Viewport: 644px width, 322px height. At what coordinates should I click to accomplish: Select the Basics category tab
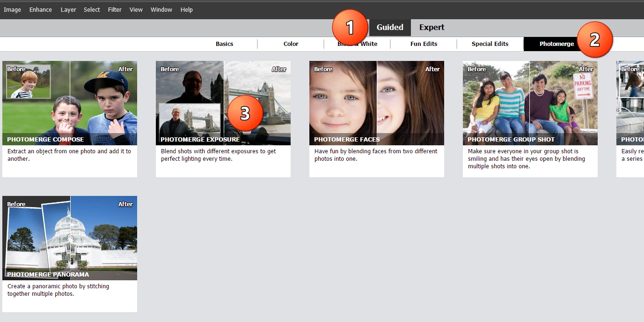click(x=224, y=44)
